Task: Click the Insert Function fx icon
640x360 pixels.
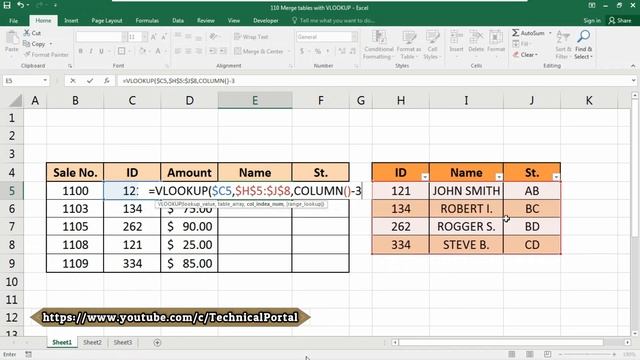Action: click(x=107, y=81)
